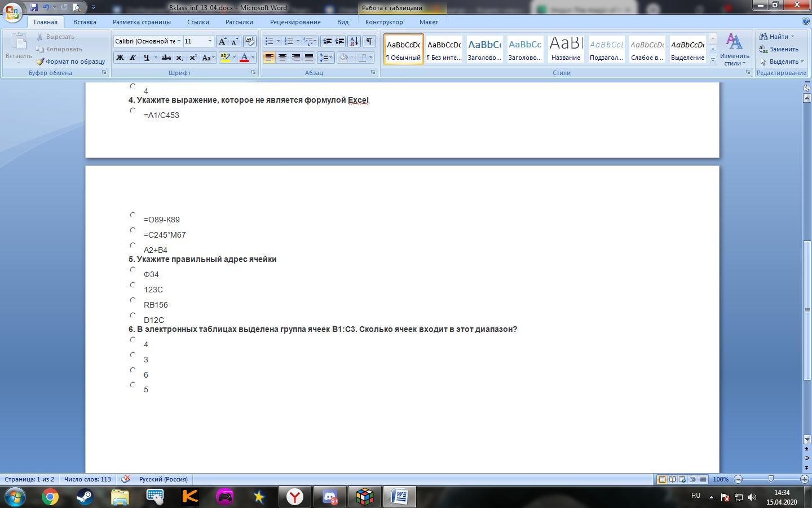
Task: Expand the Найти dropdown
Action: point(792,37)
